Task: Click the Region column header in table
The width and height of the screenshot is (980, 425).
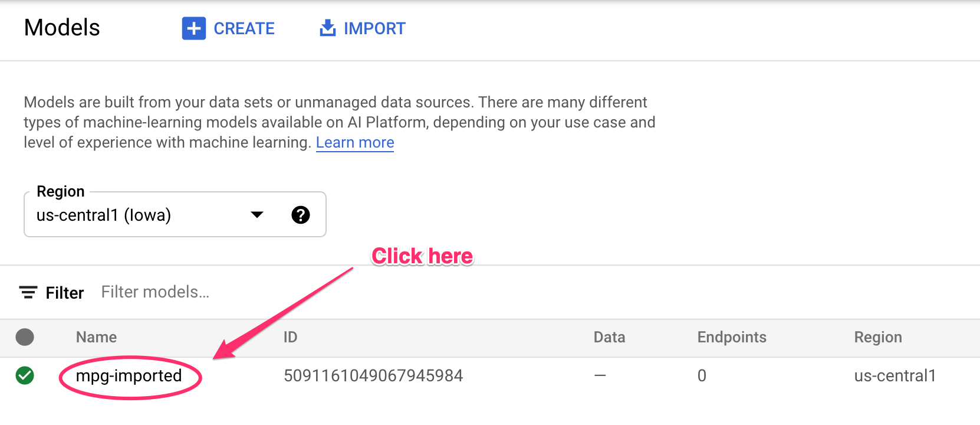Action: 878,337
